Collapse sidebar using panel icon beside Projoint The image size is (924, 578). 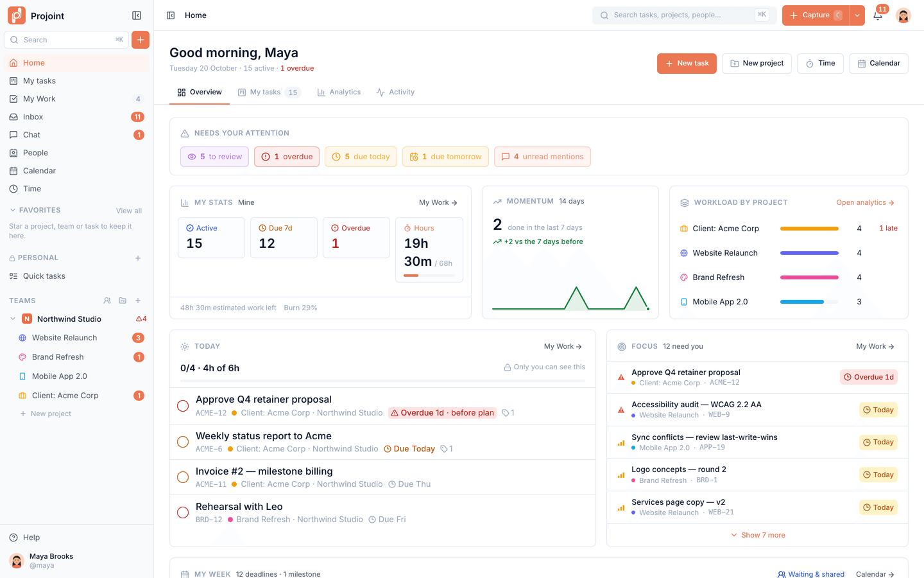point(137,15)
